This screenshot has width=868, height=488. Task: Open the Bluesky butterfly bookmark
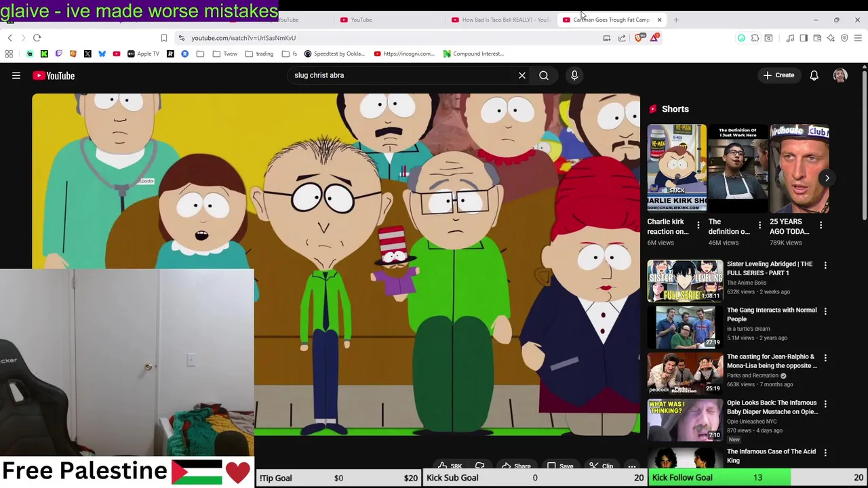(102, 54)
